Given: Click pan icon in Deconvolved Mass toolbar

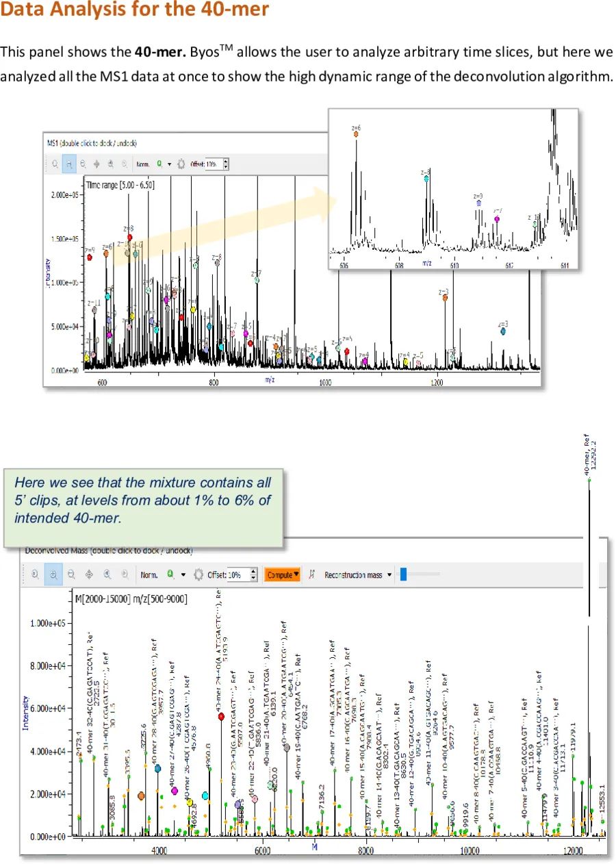Looking at the screenshot, I should [x=89, y=575].
